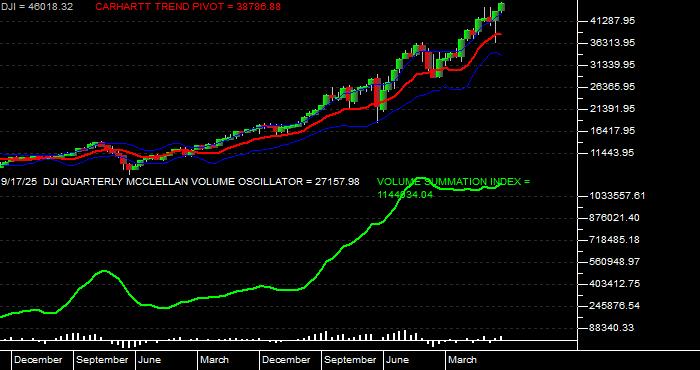Screen dimensions: 700x370
Task: Click the CARHARTT TREND PIVOT = 38786.88 label
Action: pos(188,7)
